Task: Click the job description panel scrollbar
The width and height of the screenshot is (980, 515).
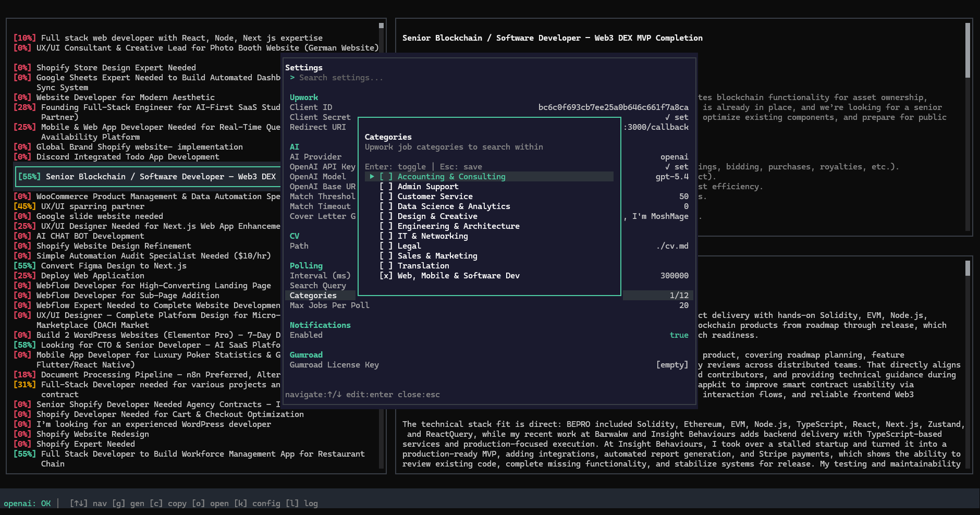Action: click(x=967, y=51)
